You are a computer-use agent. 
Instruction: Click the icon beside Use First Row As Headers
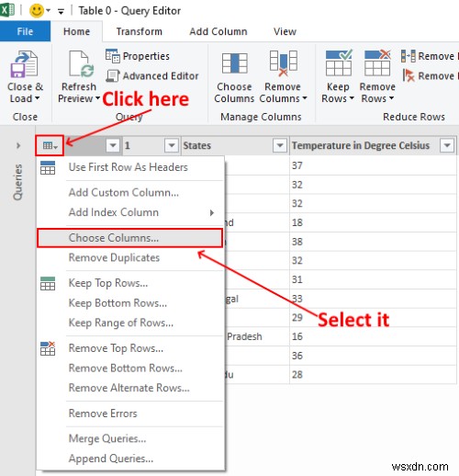click(48, 167)
